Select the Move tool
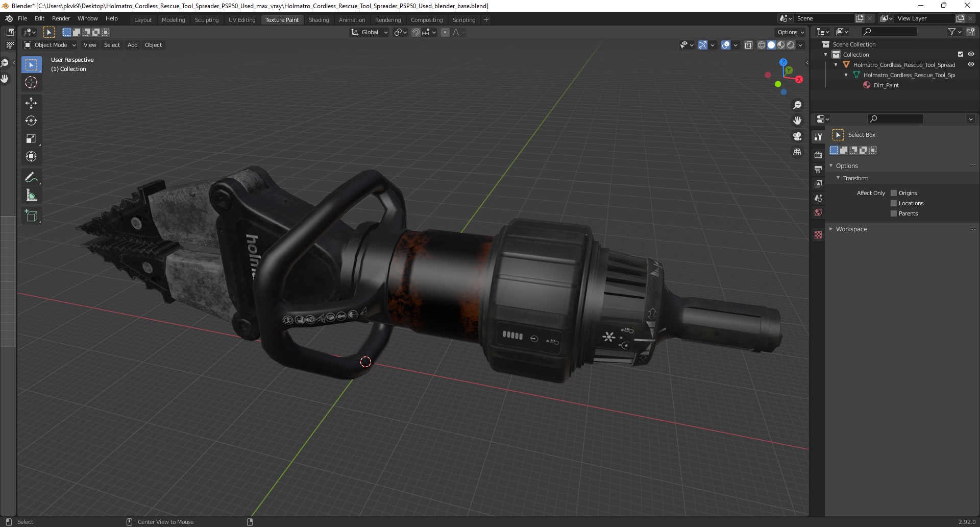Screen dimensions: 980x527 click(31, 103)
